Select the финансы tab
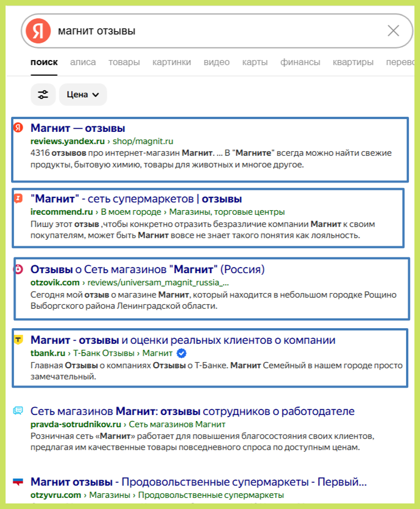The width and height of the screenshot is (420, 509). click(x=300, y=62)
